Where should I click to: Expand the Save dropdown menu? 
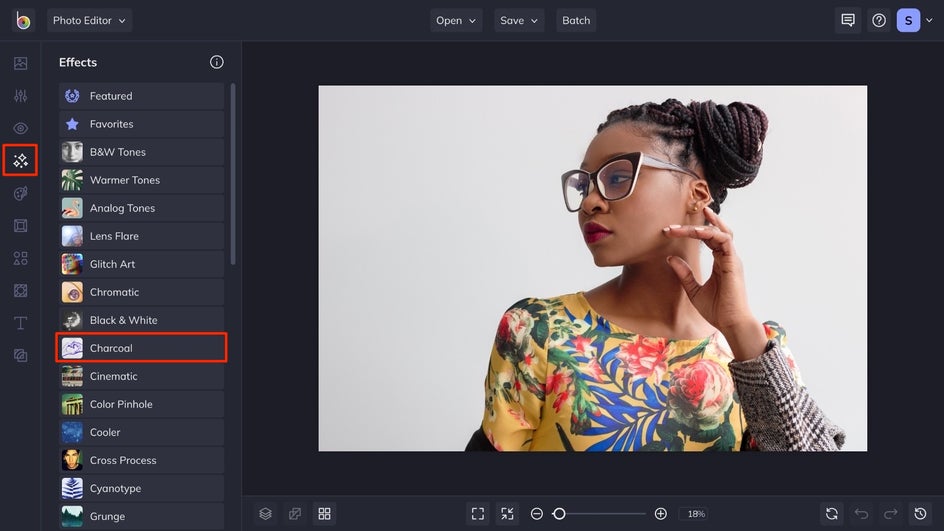519,20
